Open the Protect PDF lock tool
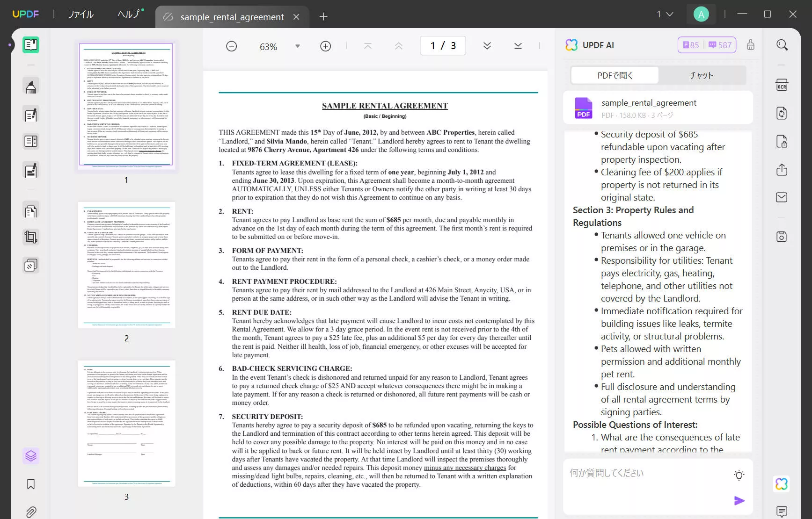The height and width of the screenshot is (519, 812). click(x=782, y=141)
